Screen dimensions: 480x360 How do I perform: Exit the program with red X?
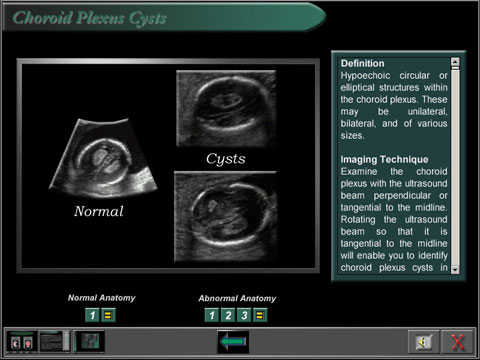pos(457,342)
